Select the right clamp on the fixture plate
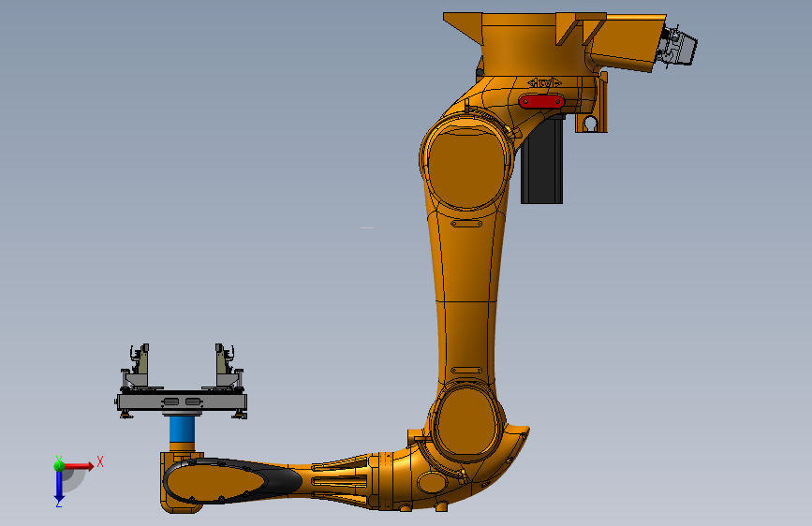The height and width of the screenshot is (526, 812). pos(227,366)
